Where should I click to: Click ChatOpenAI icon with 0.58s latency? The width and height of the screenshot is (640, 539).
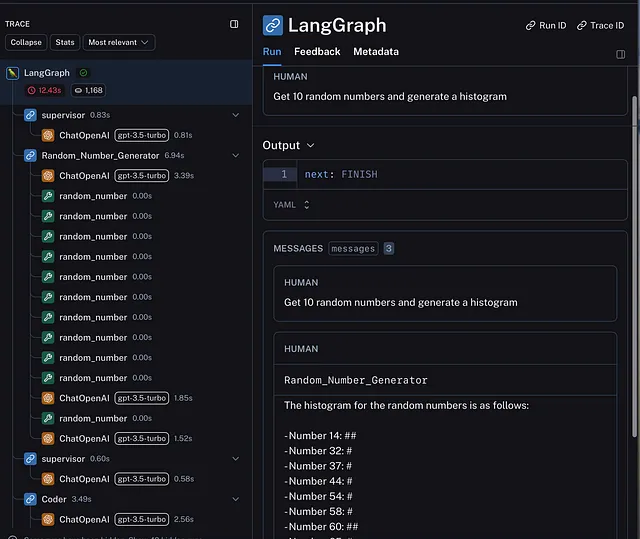[x=48, y=479]
